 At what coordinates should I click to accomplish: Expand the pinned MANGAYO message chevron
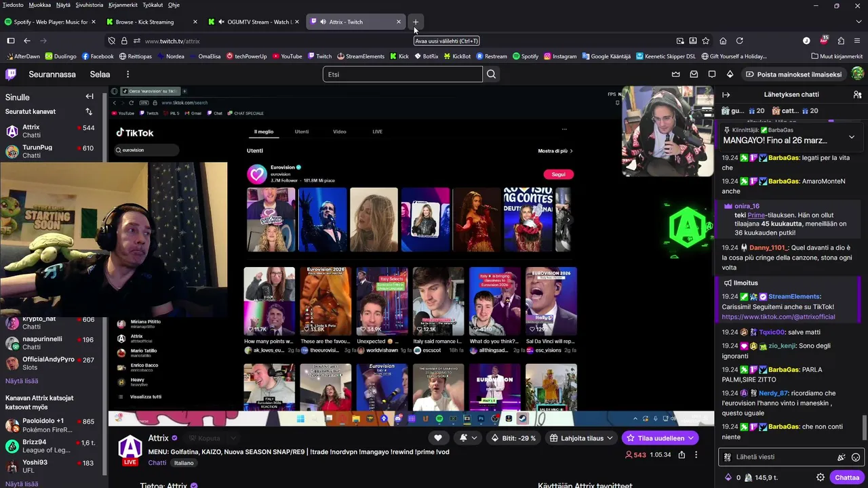point(852,137)
